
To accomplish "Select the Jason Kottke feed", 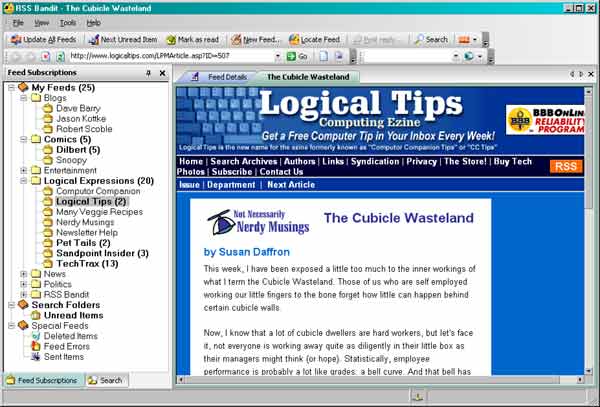I will 81,119.
